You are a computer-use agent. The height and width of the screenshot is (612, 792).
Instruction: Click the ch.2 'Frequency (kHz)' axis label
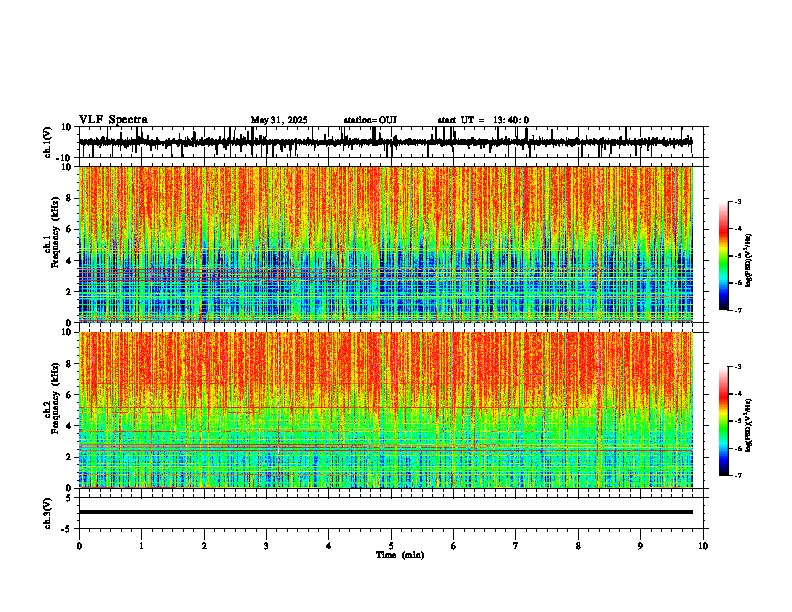53,398
